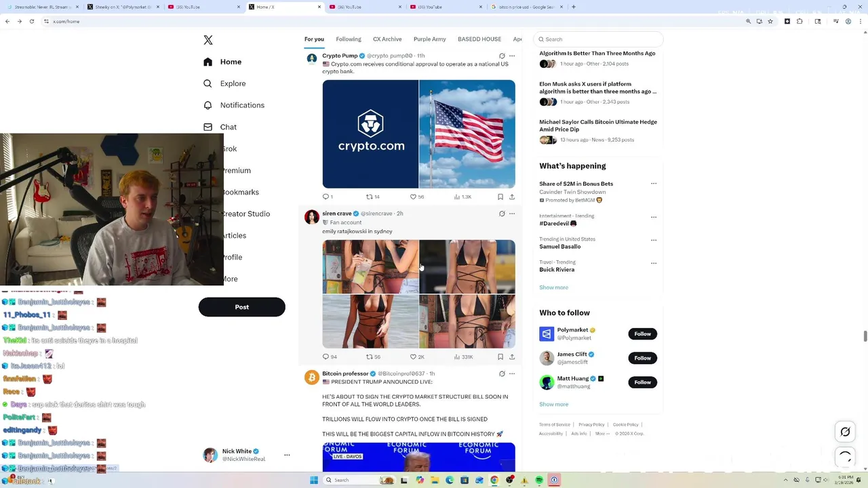Open options for #Daredevil trend

coord(654,218)
